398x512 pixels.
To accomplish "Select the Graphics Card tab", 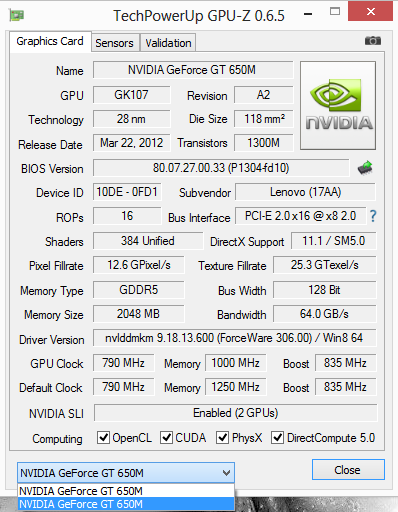I will click(50, 41).
